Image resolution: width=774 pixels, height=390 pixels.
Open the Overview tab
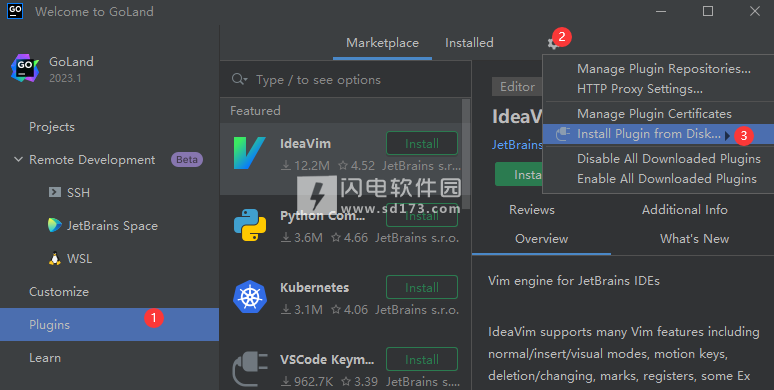tap(542, 239)
